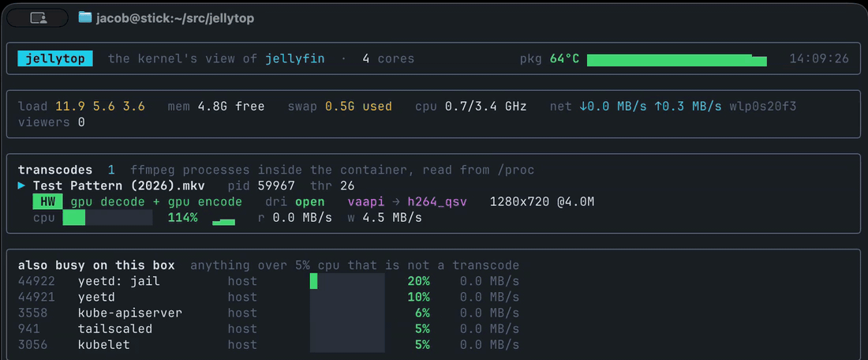Click the green HW badge

click(x=47, y=201)
